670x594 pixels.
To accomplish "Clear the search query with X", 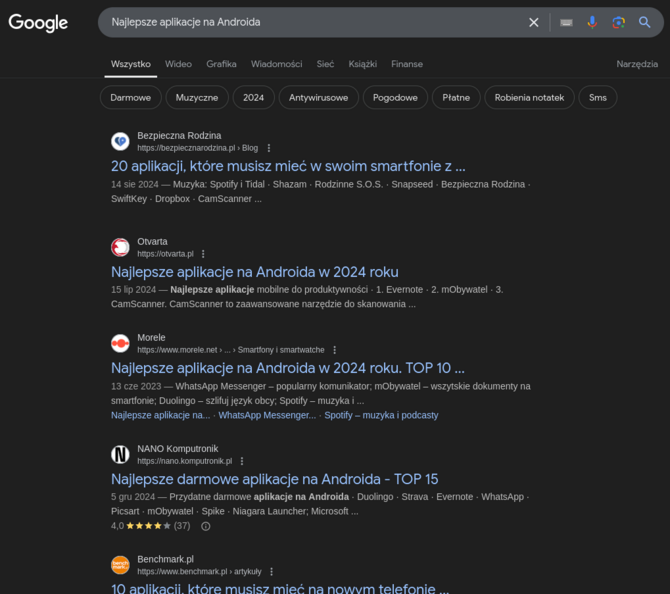I will (534, 22).
